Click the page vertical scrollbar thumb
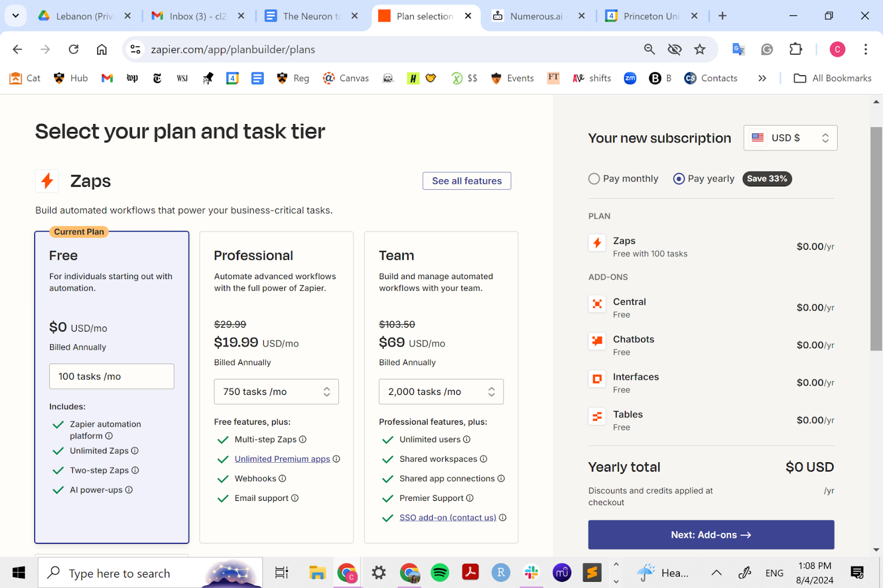883x588 pixels. (876, 238)
